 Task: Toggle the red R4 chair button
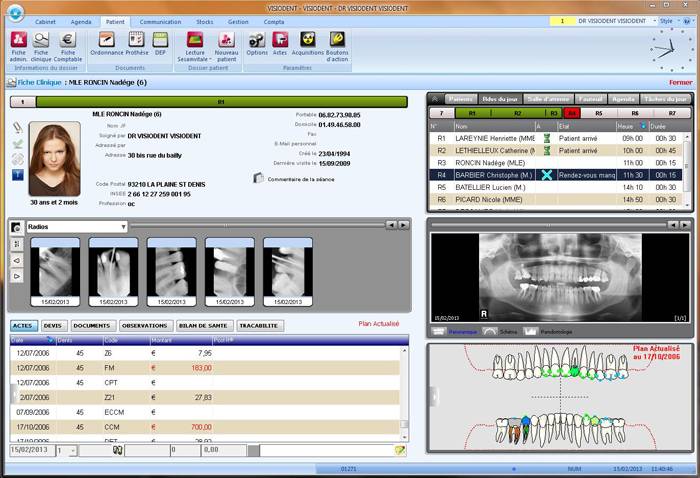572,113
